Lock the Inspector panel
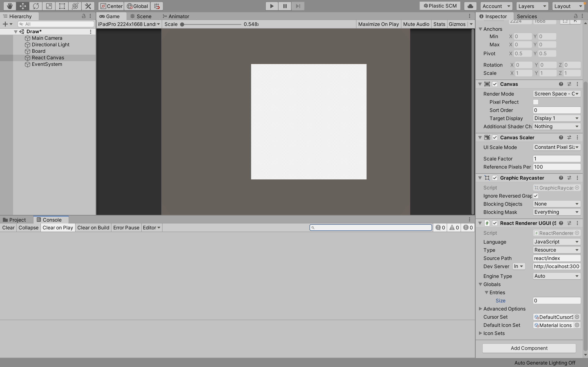 576,16
